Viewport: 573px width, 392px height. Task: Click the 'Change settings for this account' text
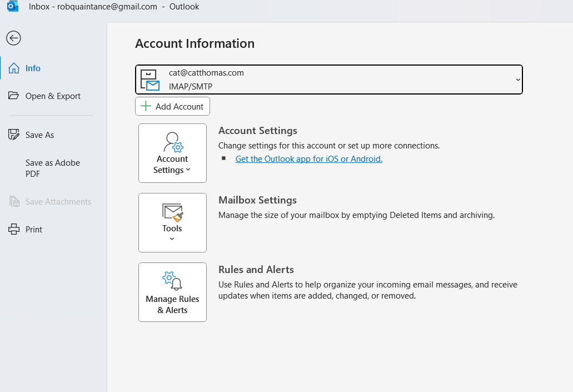click(329, 146)
